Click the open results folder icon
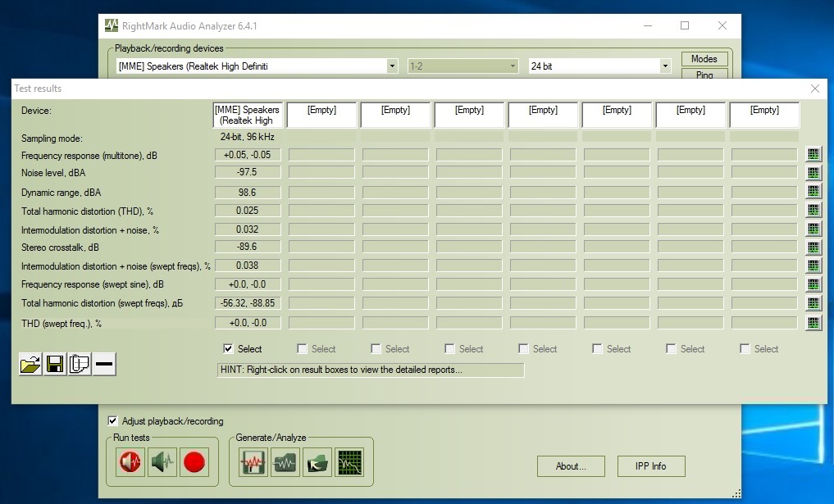 tap(30, 365)
